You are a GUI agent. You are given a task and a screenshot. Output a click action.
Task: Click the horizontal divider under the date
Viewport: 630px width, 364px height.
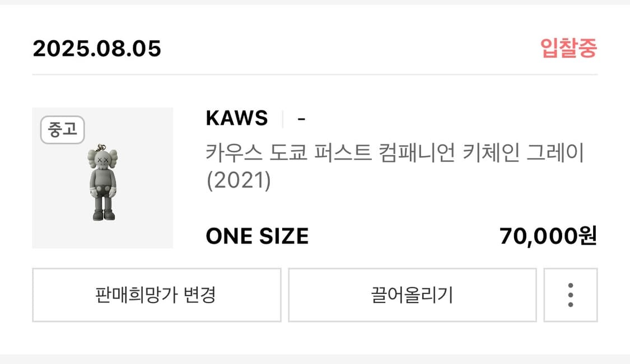point(315,74)
